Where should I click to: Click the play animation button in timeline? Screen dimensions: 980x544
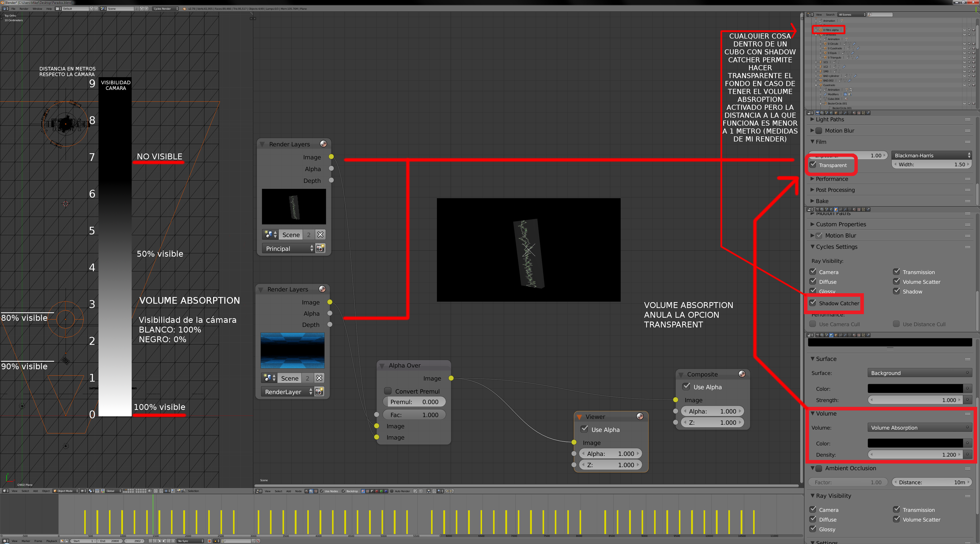164,541
